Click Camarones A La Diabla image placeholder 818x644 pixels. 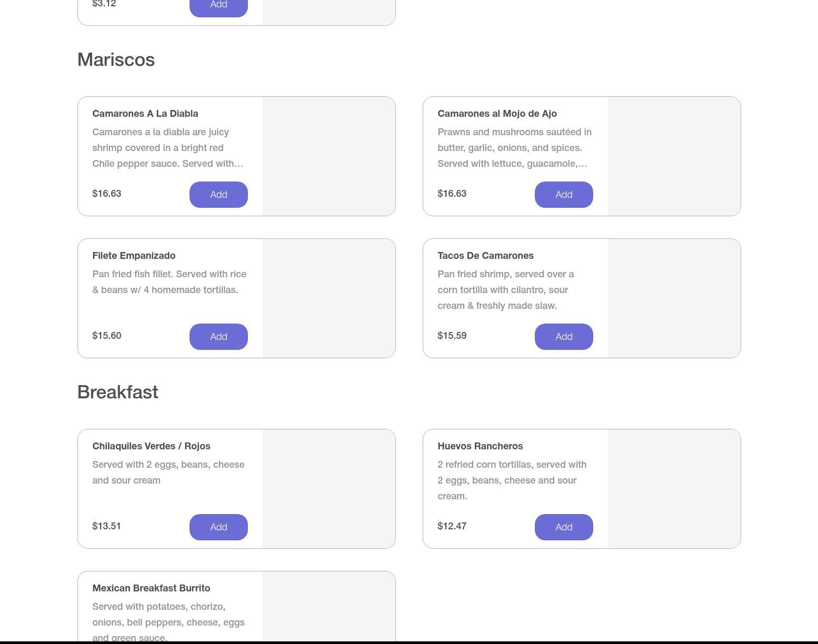click(x=329, y=156)
